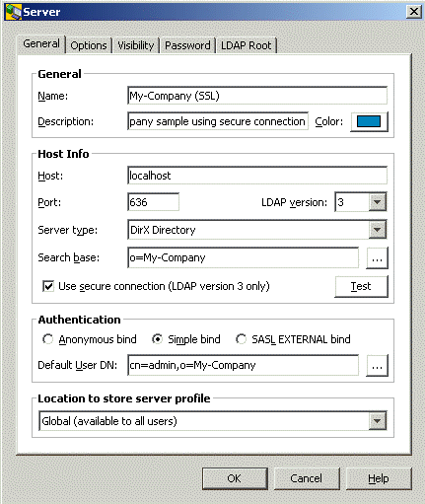The width and height of the screenshot is (425, 504).
Task: Close the Server dialog window
Action: tap(414, 12)
